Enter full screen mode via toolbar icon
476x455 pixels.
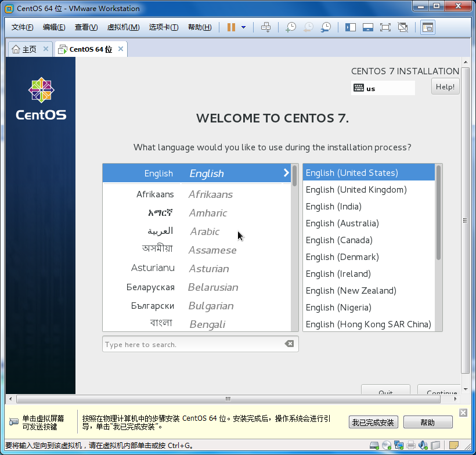385,27
